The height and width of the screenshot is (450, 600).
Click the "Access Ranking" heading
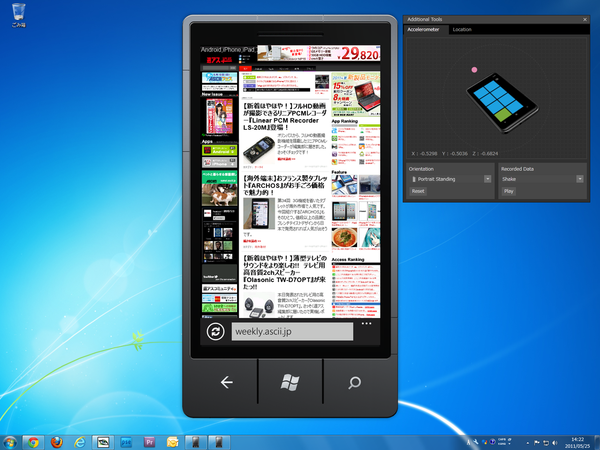(348, 259)
